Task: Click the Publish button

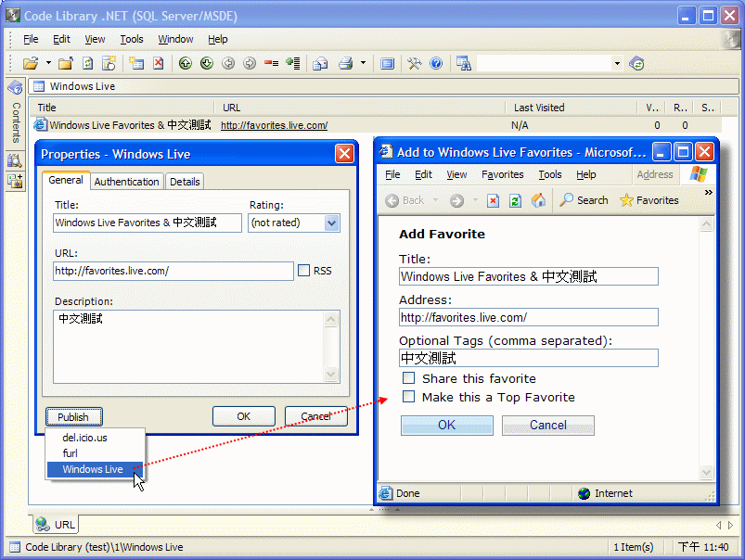Action: pos(73,416)
